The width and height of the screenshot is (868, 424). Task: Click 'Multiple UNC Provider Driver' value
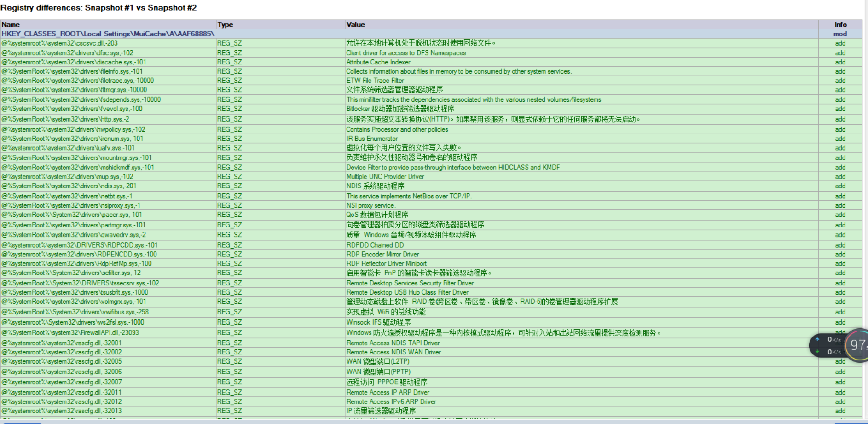pyautogui.click(x=385, y=177)
